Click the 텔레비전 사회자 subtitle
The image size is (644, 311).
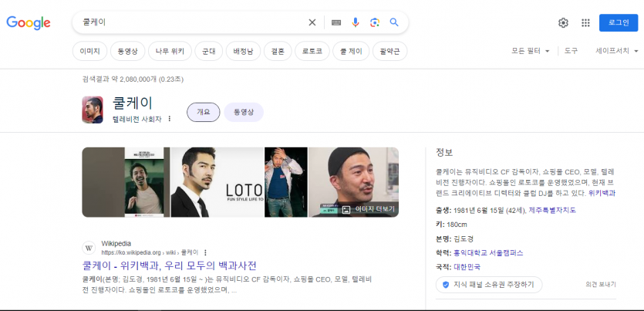(x=137, y=119)
